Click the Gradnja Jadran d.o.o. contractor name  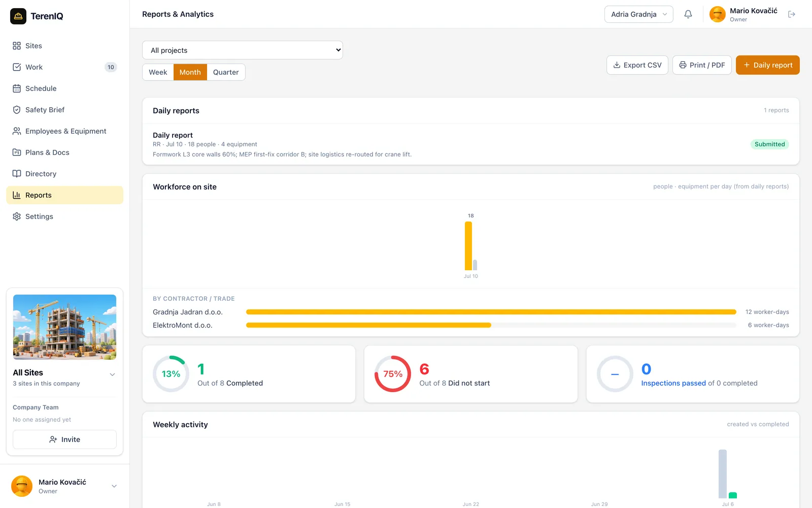pyautogui.click(x=188, y=312)
